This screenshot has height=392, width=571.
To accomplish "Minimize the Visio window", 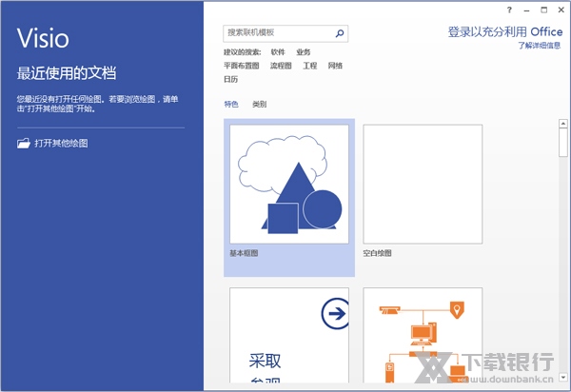I will [526, 10].
